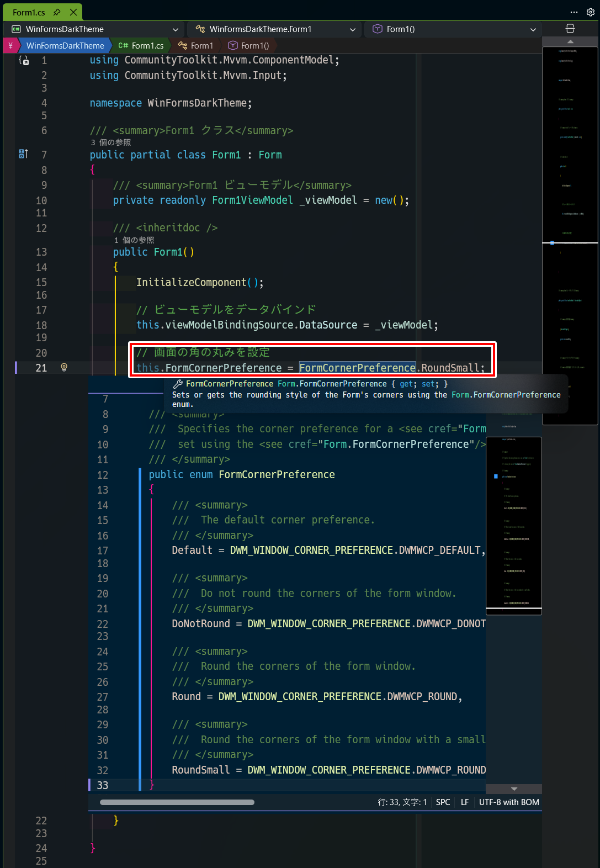600x868 pixels.
Task: Open the editor settings gear
Action: tap(590, 12)
